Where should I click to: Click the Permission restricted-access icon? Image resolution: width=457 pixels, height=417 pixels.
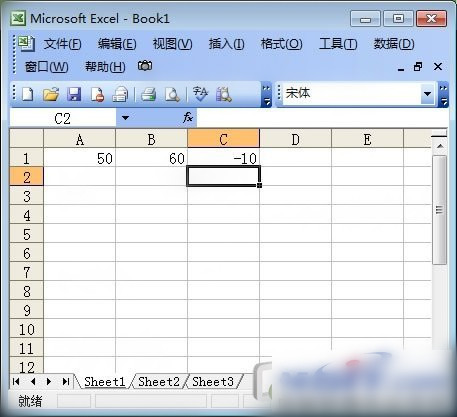[x=97, y=95]
